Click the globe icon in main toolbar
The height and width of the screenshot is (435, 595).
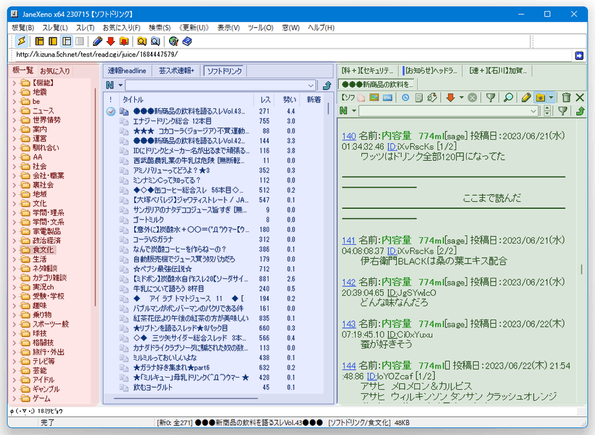173,41
